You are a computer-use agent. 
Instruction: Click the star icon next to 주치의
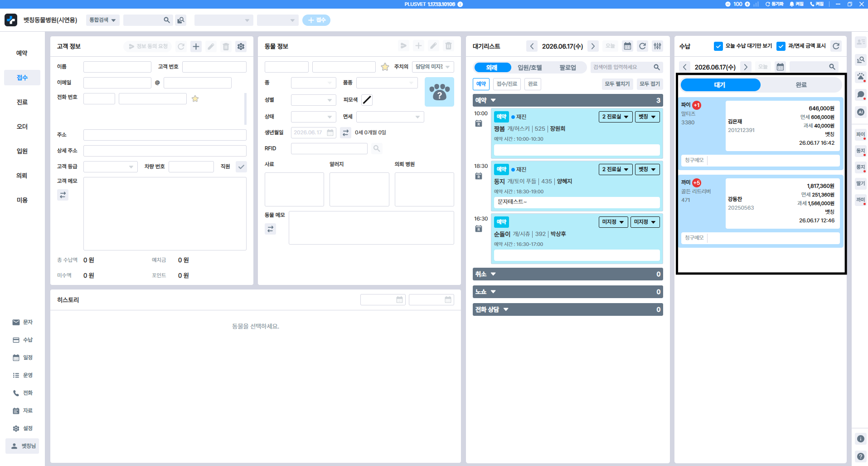(385, 67)
